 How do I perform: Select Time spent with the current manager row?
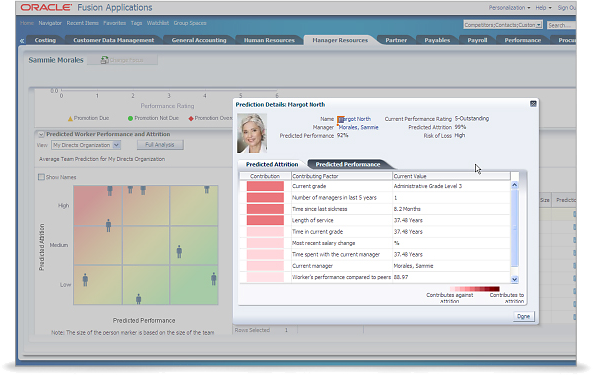(x=375, y=254)
